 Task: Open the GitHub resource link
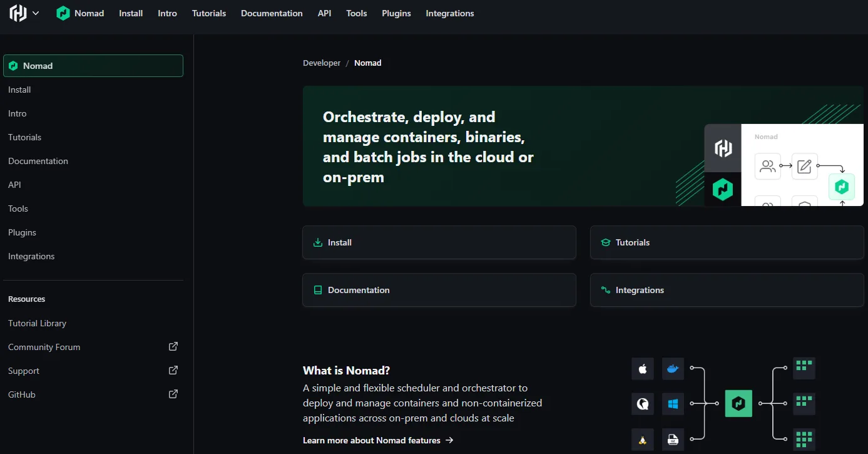tap(21, 395)
